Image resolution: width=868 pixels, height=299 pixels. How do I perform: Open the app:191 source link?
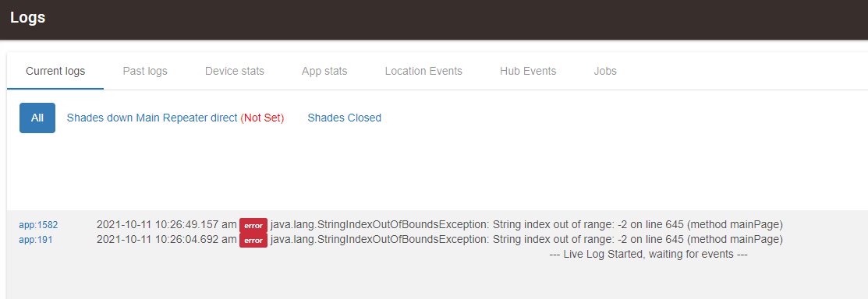pyautogui.click(x=35, y=240)
